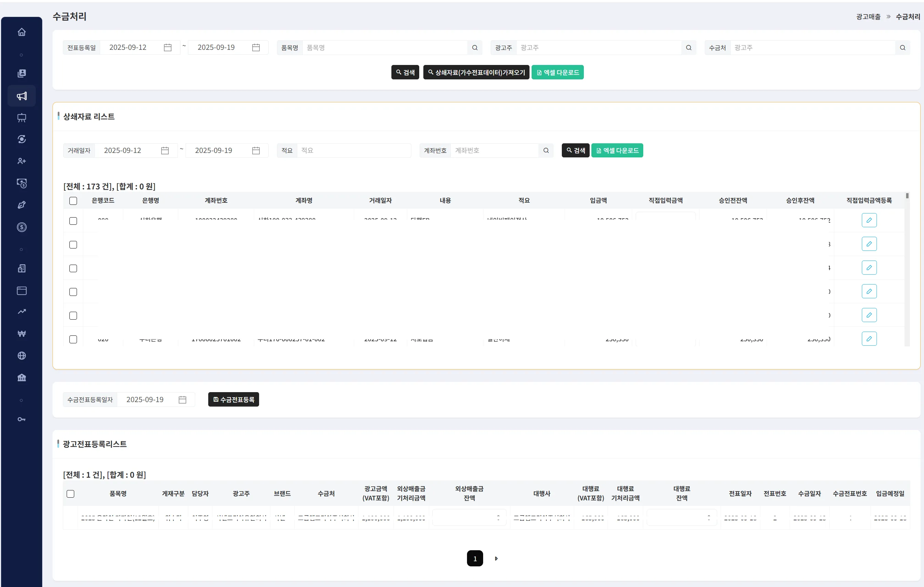Click 상쇄자료(가수전표데이터)가져오기 button
924x587 pixels.
pyautogui.click(x=476, y=72)
